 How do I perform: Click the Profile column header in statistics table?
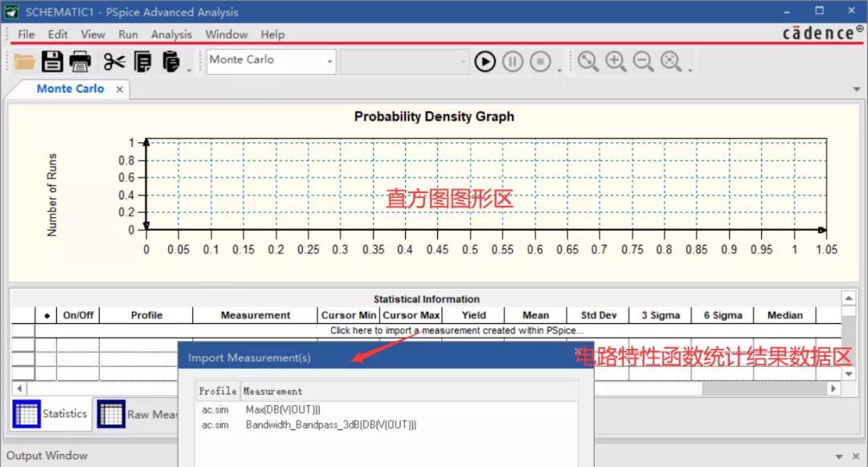click(146, 315)
